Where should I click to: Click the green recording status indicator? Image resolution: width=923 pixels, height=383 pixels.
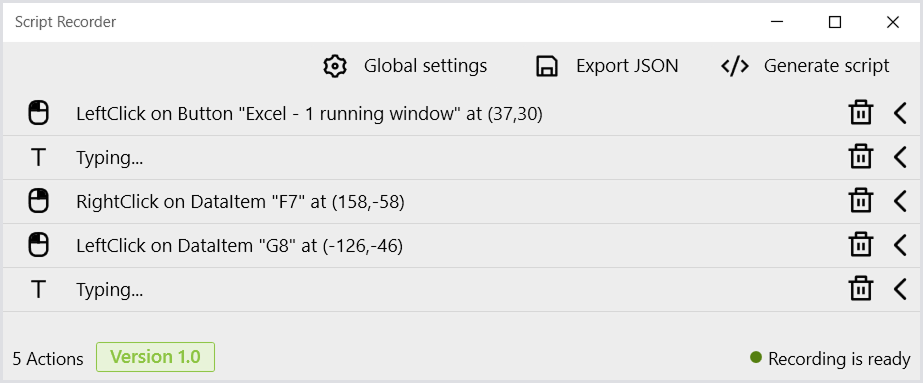pos(756,357)
